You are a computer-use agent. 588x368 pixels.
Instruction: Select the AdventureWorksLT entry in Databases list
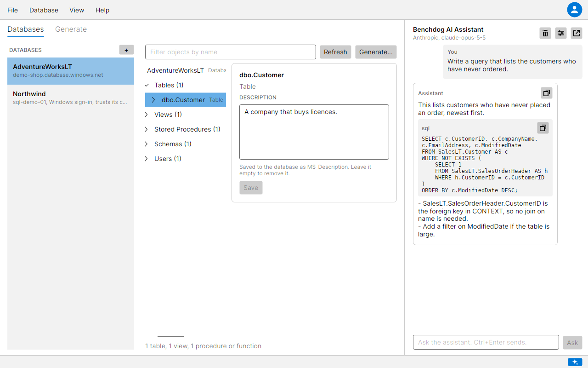coord(71,70)
